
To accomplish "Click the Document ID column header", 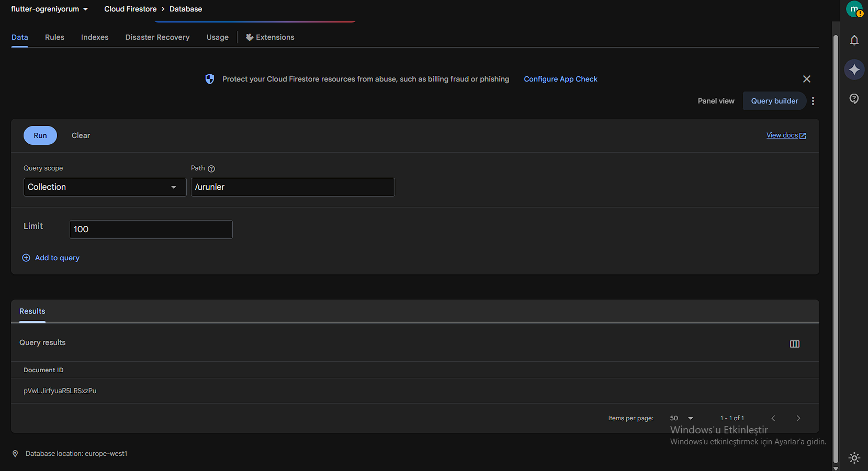I will click(43, 370).
